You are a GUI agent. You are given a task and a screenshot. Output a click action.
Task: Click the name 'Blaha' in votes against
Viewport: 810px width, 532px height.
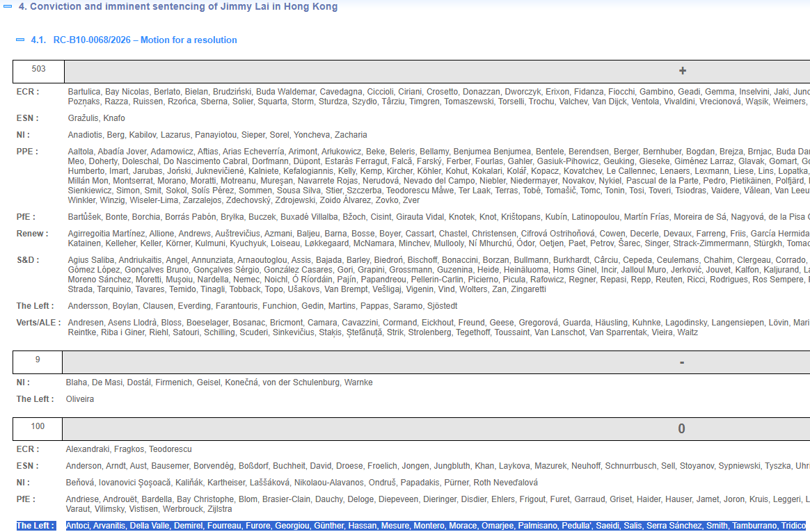point(77,382)
